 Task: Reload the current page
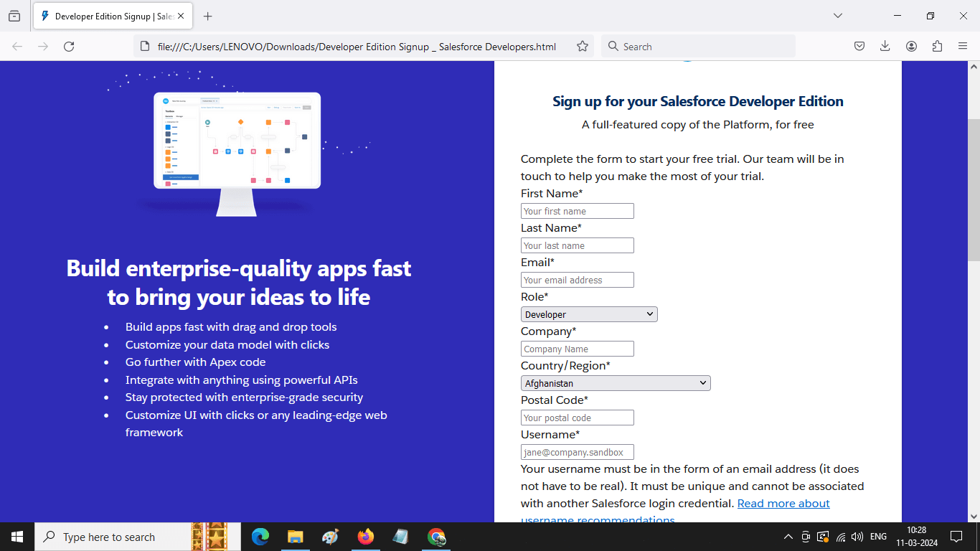69,46
